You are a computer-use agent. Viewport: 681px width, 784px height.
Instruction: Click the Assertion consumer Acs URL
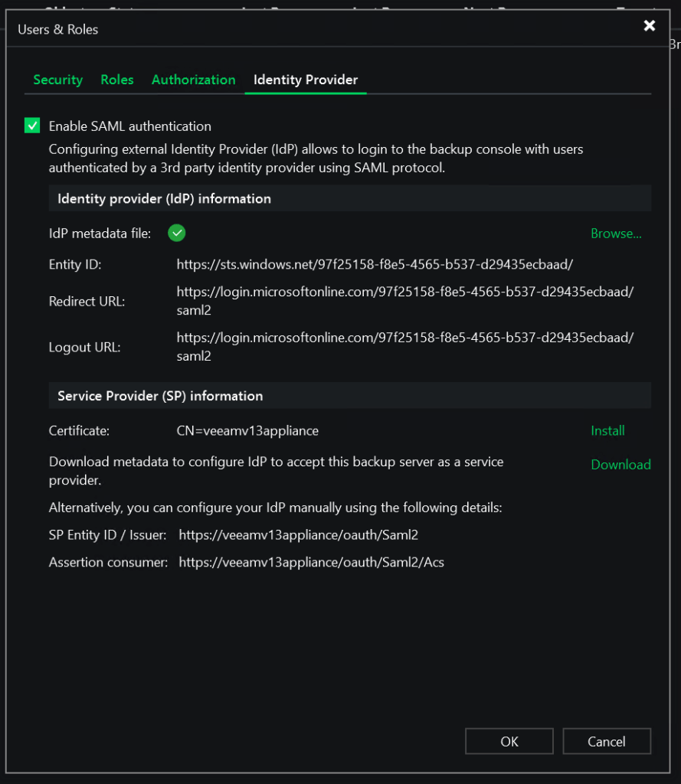pyautogui.click(x=311, y=563)
